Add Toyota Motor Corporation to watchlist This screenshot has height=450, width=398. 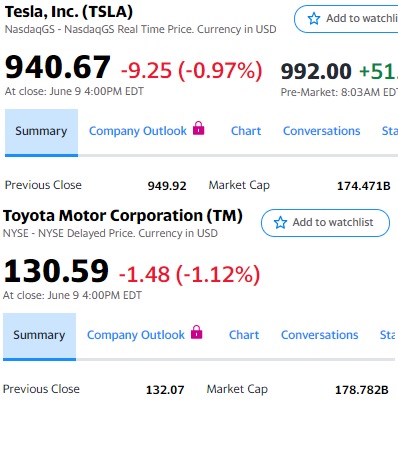click(325, 223)
